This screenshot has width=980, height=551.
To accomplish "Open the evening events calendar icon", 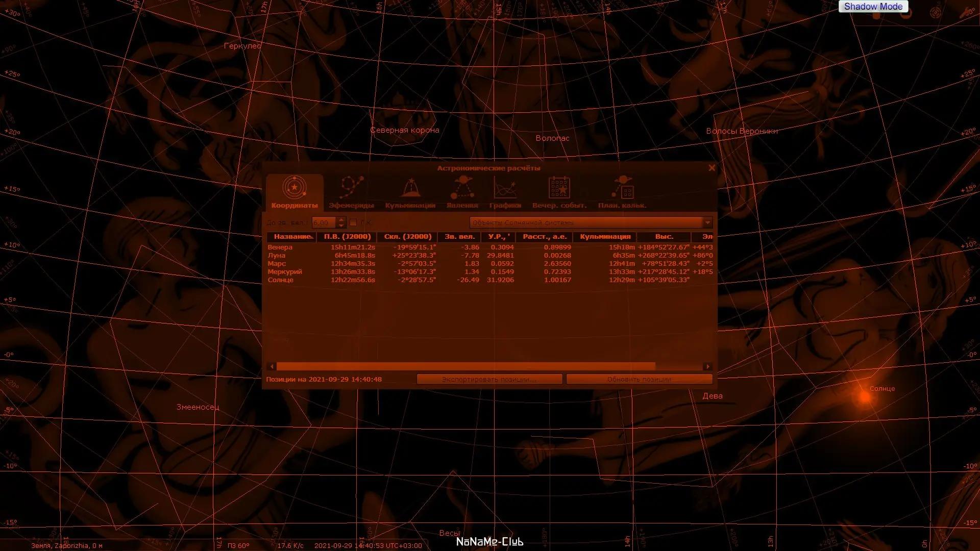I will 559,187.
